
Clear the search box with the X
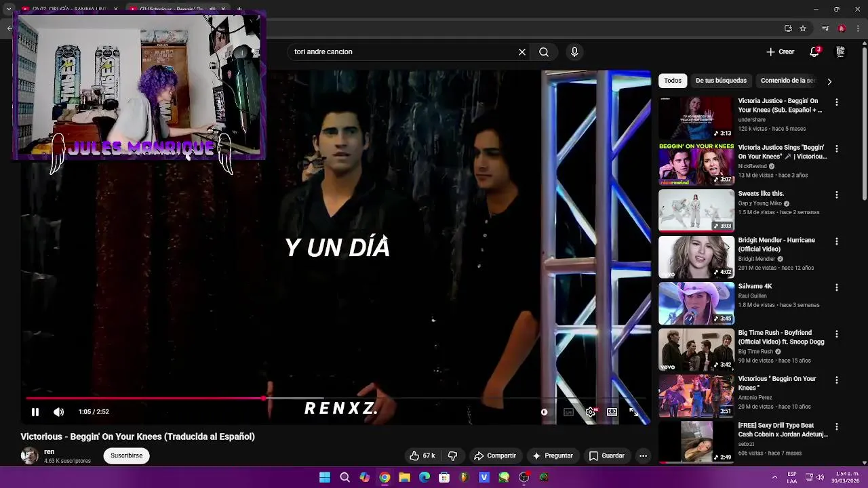pyautogui.click(x=522, y=52)
